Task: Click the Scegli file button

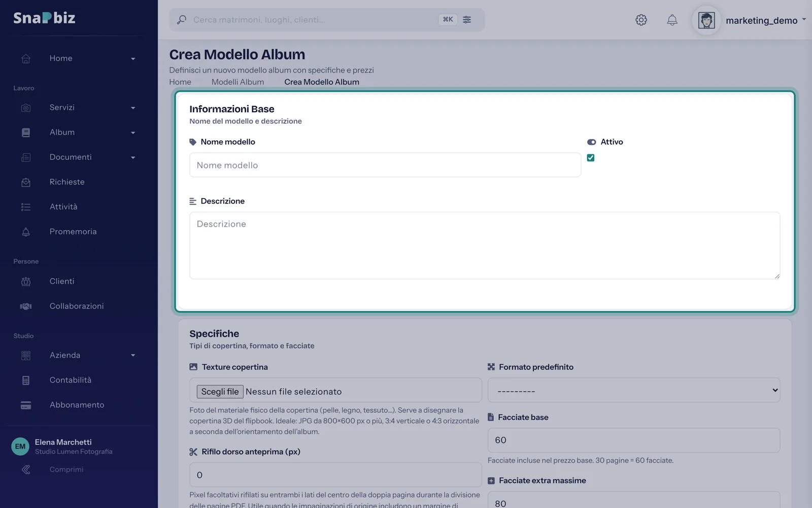Action: point(220,392)
